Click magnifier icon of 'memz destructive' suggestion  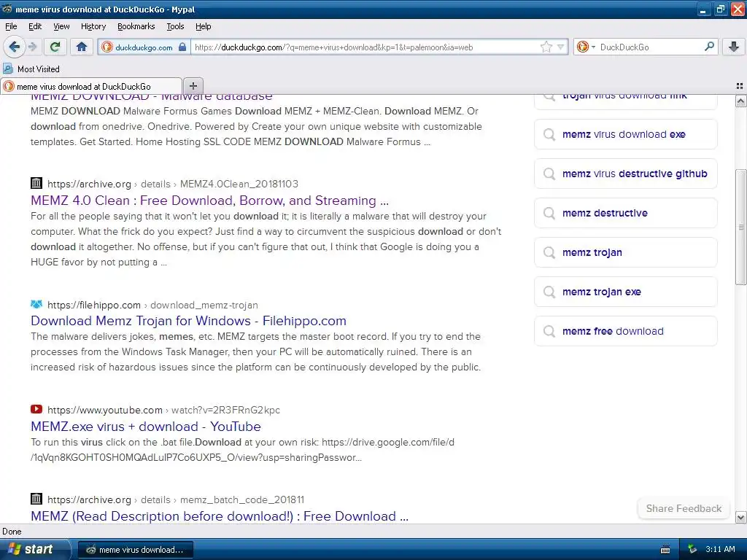click(549, 214)
